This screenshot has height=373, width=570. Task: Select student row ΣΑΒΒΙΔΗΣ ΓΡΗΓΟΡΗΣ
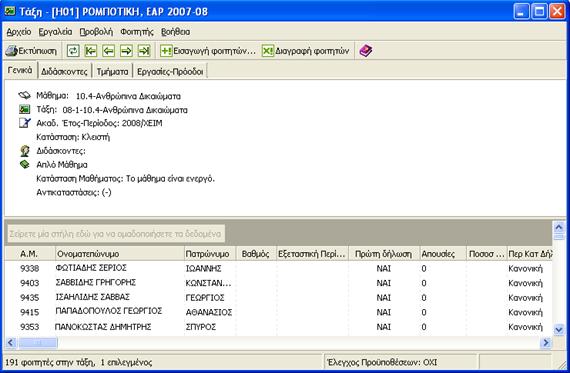[278, 283]
